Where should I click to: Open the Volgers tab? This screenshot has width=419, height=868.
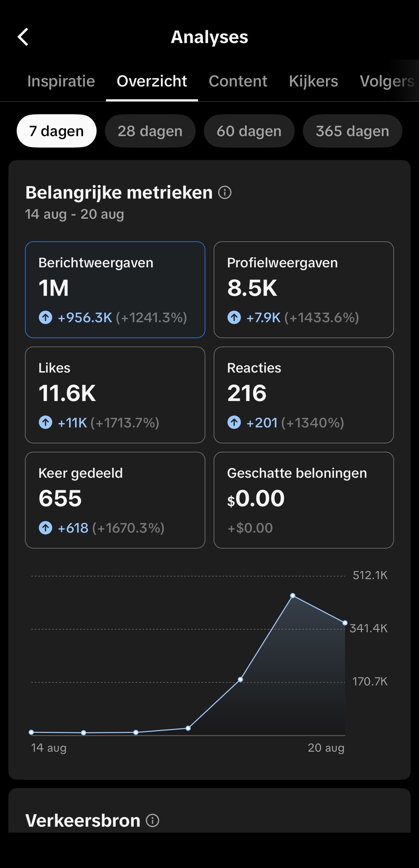point(387,81)
